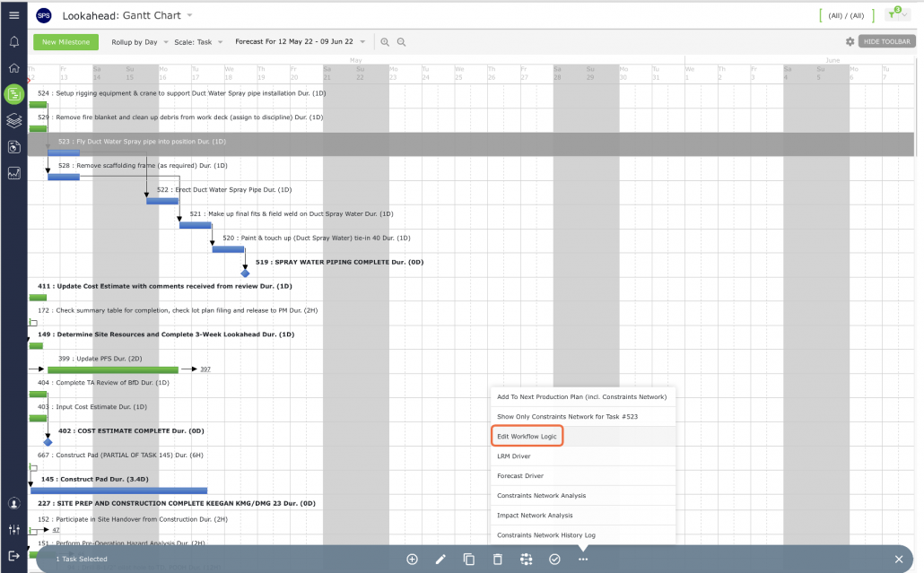Edit the selected task with pencil icon
The image size is (924, 573).
(x=440, y=560)
